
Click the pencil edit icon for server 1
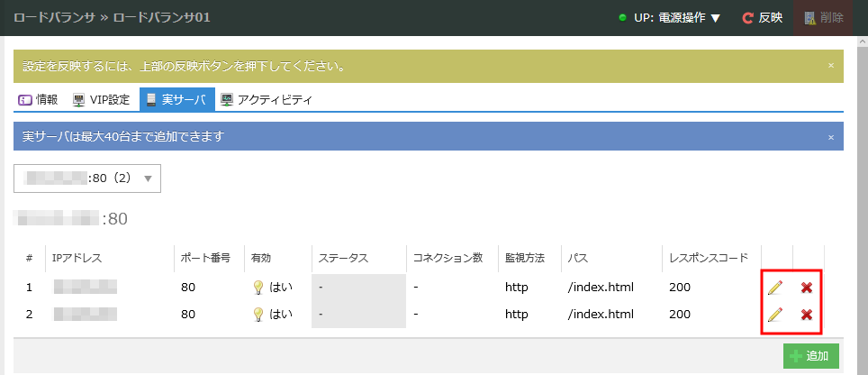tap(775, 288)
